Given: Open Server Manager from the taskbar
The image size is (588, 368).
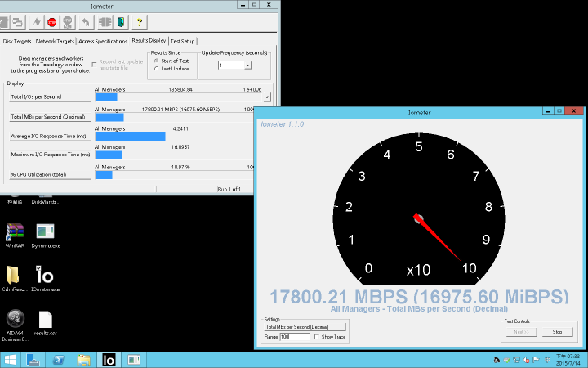Looking at the screenshot, I should [33, 360].
